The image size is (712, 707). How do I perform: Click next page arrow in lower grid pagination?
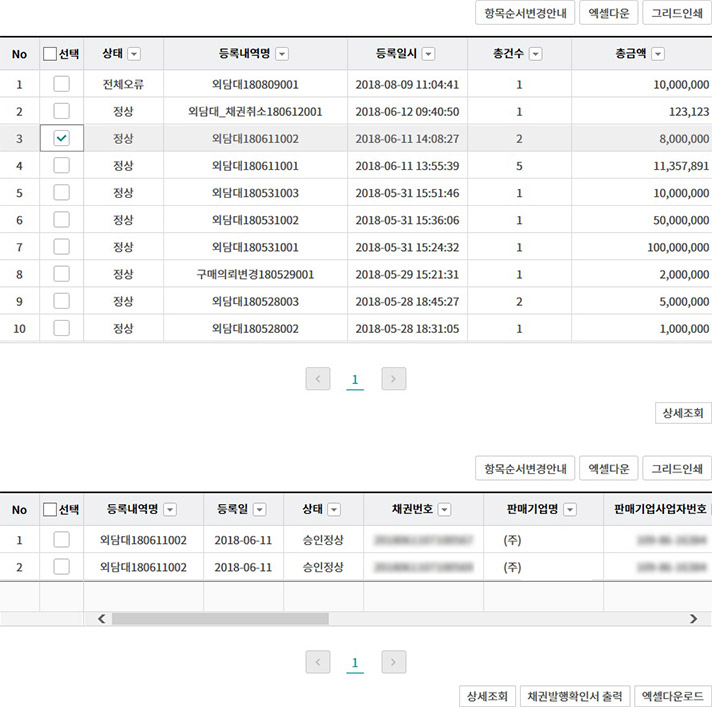pyautogui.click(x=394, y=662)
